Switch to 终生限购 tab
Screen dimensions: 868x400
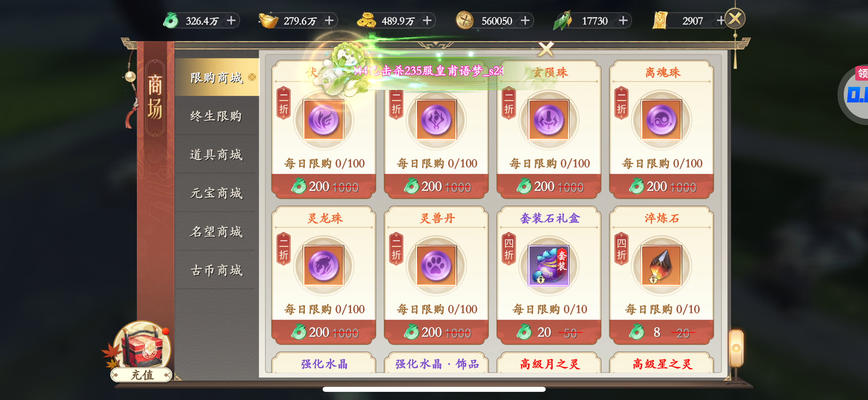click(x=216, y=116)
